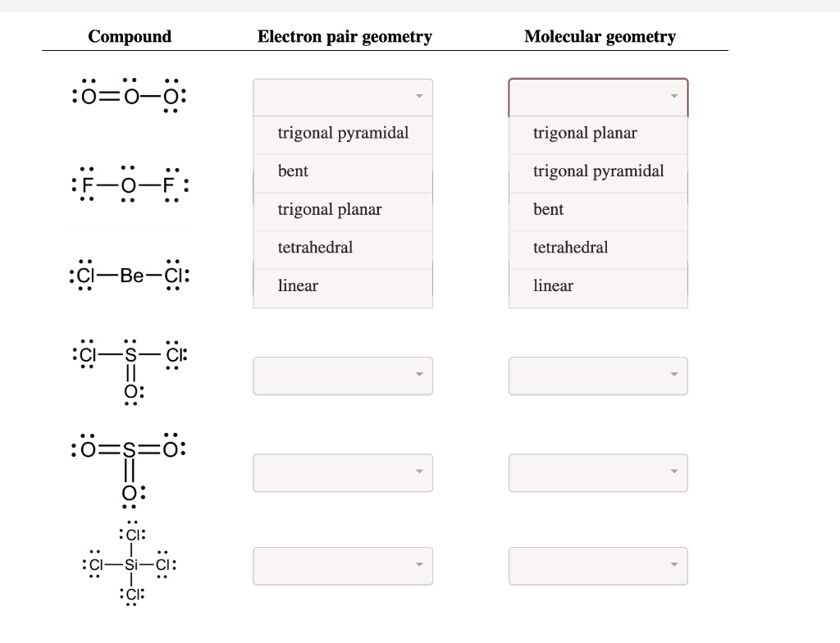This screenshot has width=840, height=643.
Task: Click the "Molecular geometry" column header
Action: pos(600,36)
